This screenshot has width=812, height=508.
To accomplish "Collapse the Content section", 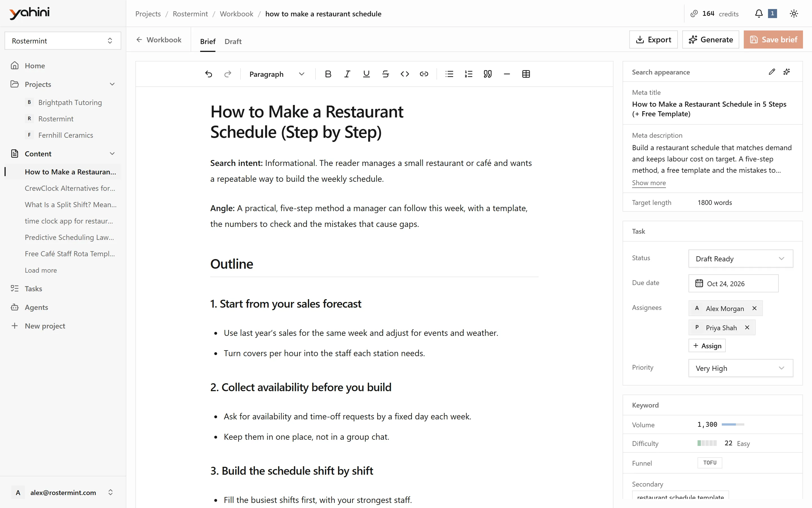I will (112, 154).
